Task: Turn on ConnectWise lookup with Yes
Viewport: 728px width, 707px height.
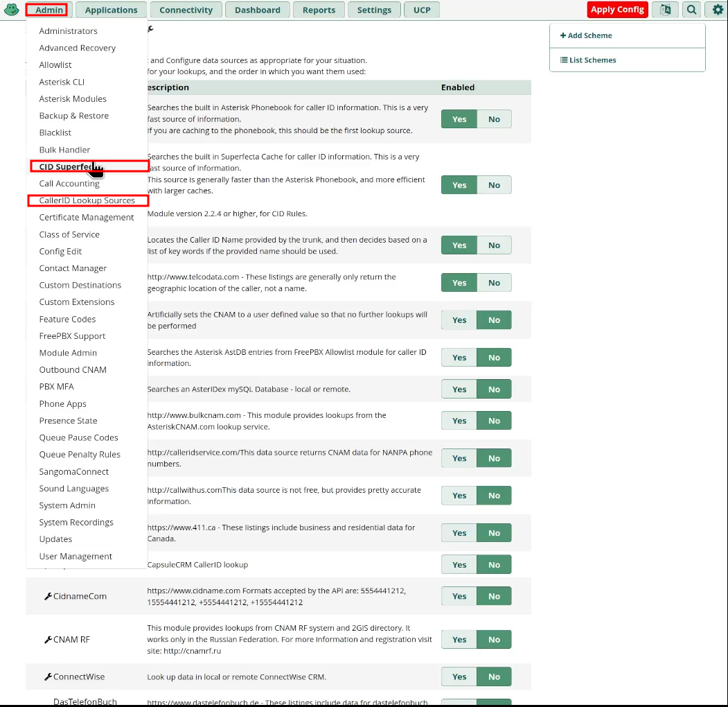Action: pyautogui.click(x=459, y=677)
